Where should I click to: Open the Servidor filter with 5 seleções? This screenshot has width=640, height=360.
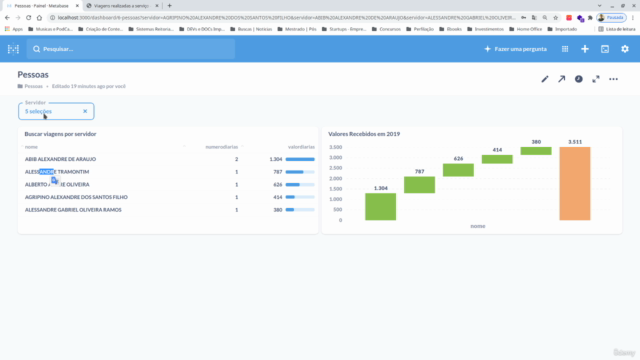click(x=56, y=111)
